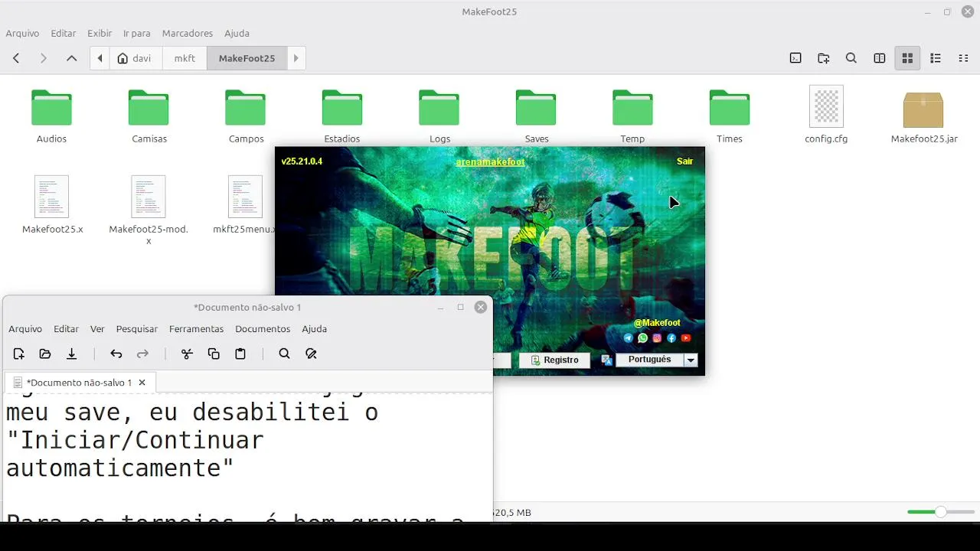This screenshot has width=980, height=551.
Task: Go to the davi home path button
Action: click(135, 58)
